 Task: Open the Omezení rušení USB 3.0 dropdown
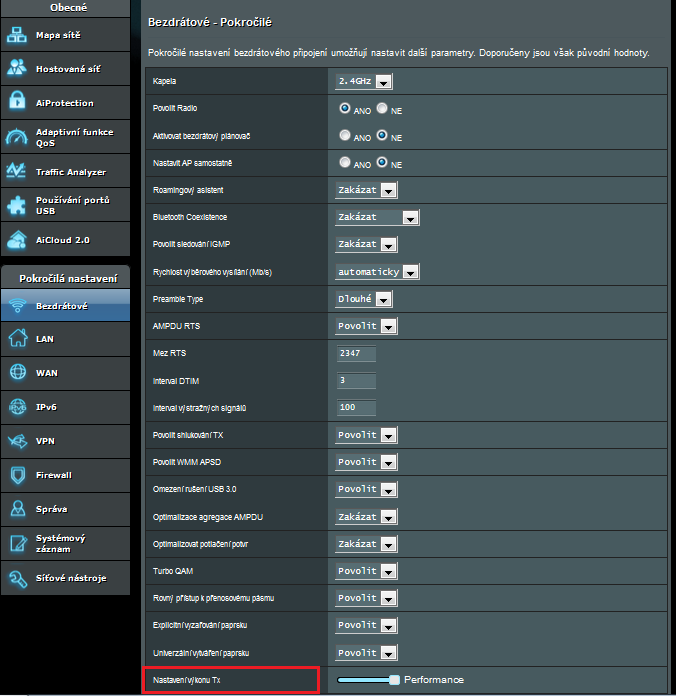pyautogui.click(x=366, y=489)
